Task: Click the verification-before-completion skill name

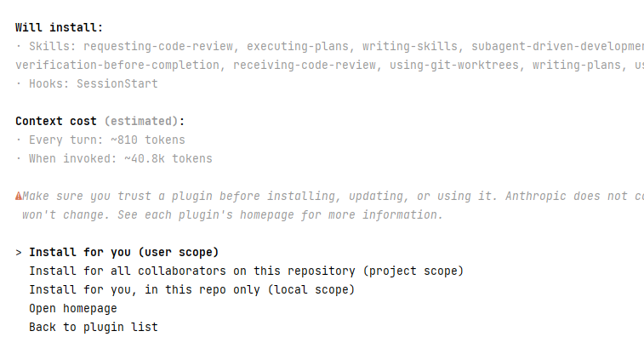Action: (117, 66)
